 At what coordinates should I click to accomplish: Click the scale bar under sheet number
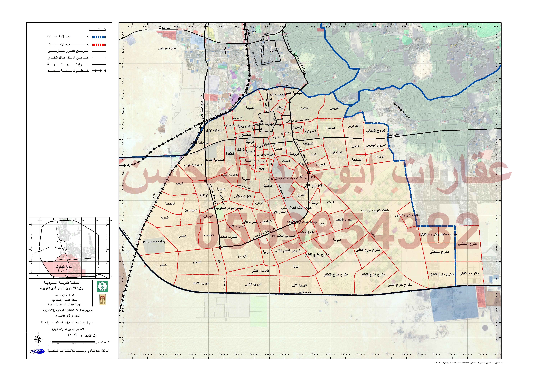tap(74, 342)
